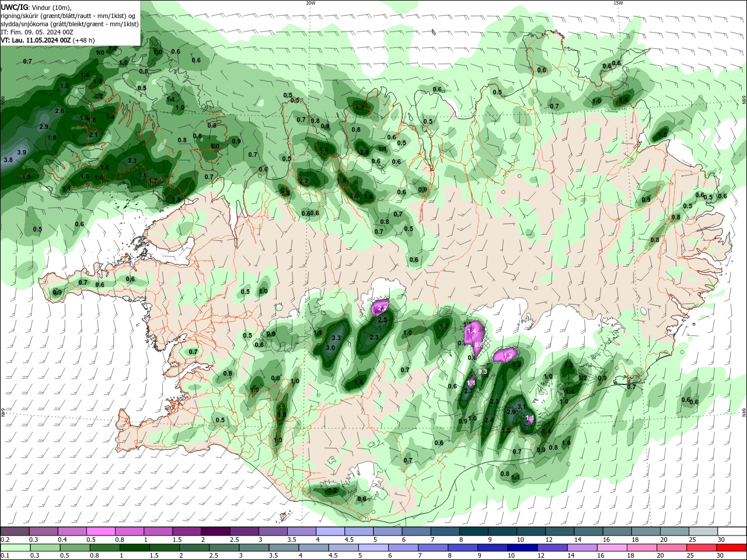Screen dimensions: 747x560
Task: Click the palest green 0.1 rain swatch
Action: coord(15,547)
